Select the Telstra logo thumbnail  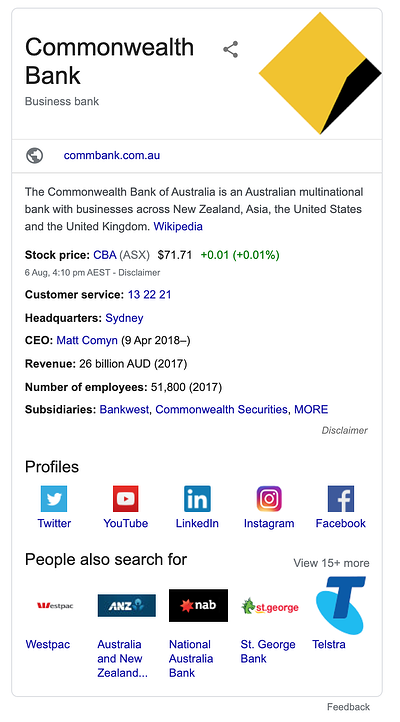tap(341, 605)
